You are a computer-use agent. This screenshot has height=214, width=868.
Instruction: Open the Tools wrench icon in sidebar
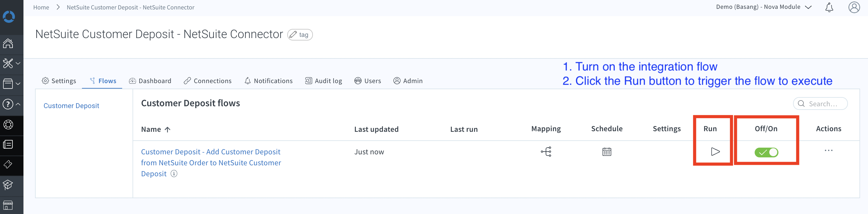[x=8, y=63]
